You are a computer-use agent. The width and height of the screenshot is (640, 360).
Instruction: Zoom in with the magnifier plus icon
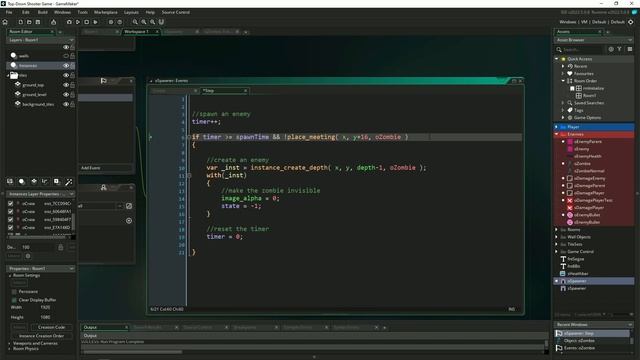click(x=152, y=22)
